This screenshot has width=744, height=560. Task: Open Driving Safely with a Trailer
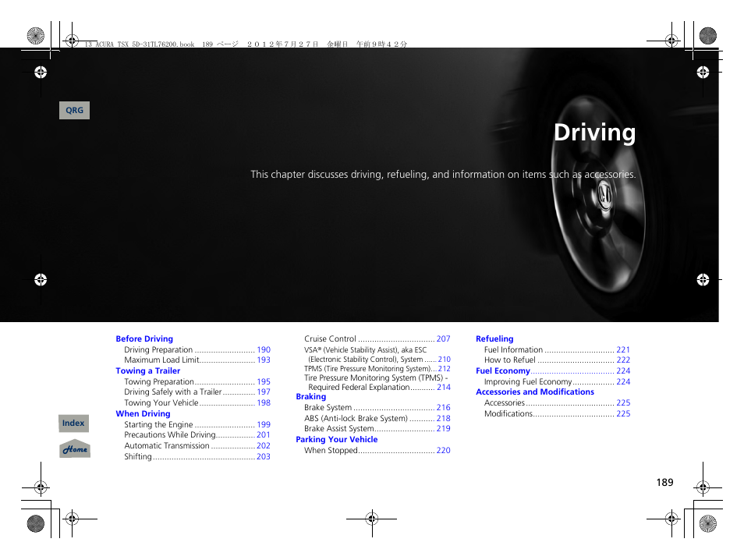[194, 392]
